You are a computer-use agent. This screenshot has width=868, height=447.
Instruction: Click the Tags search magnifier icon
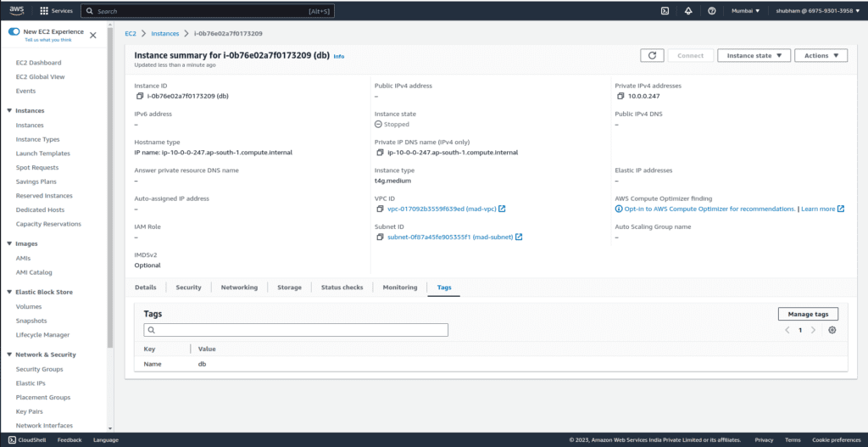click(151, 330)
